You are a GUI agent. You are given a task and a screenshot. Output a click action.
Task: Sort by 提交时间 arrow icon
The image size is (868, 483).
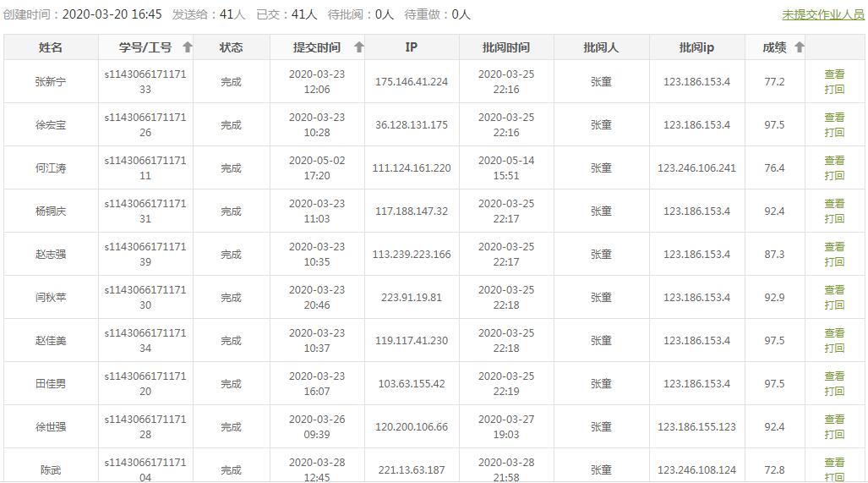click(358, 47)
